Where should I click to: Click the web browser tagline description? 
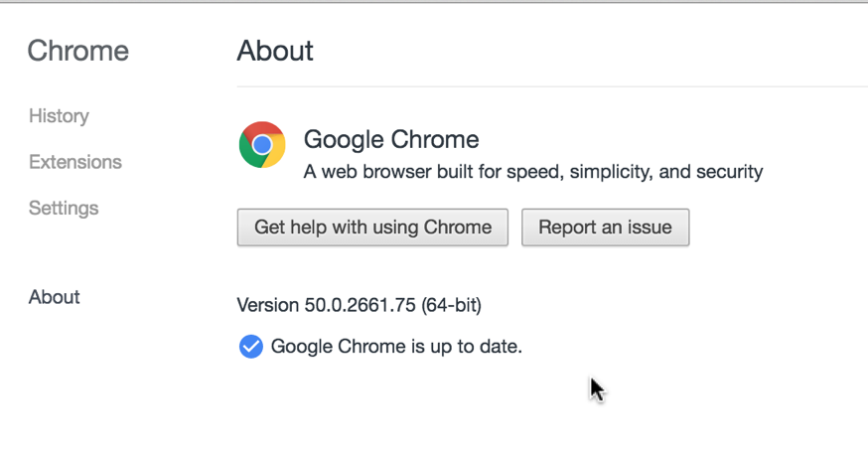[x=532, y=172]
